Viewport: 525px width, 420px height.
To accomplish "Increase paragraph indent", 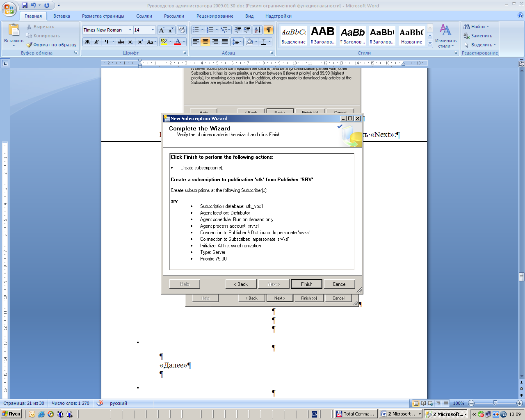I will pos(247,30).
